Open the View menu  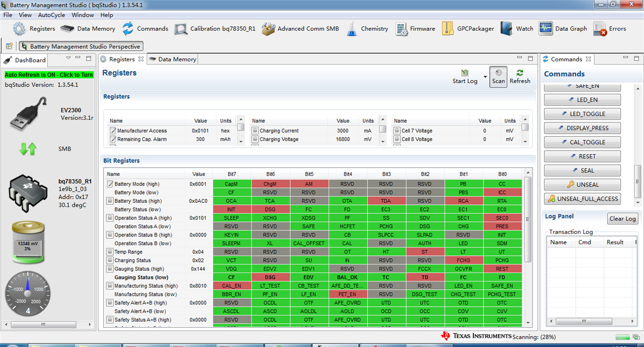coord(25,15)
